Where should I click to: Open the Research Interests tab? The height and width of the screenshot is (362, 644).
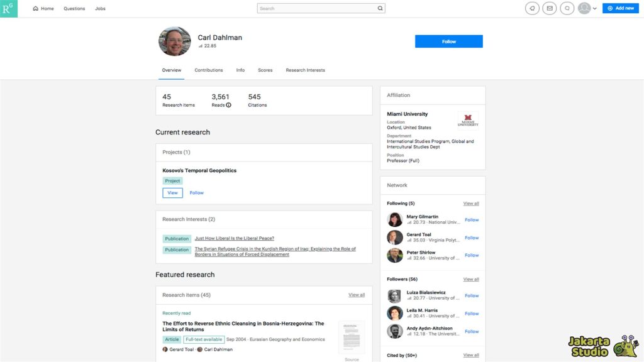pyautogui.click(x=305, y=70)
